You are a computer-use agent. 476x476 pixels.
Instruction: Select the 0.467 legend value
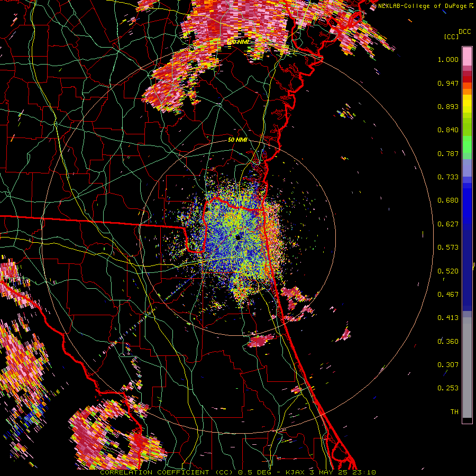[448, 295]
